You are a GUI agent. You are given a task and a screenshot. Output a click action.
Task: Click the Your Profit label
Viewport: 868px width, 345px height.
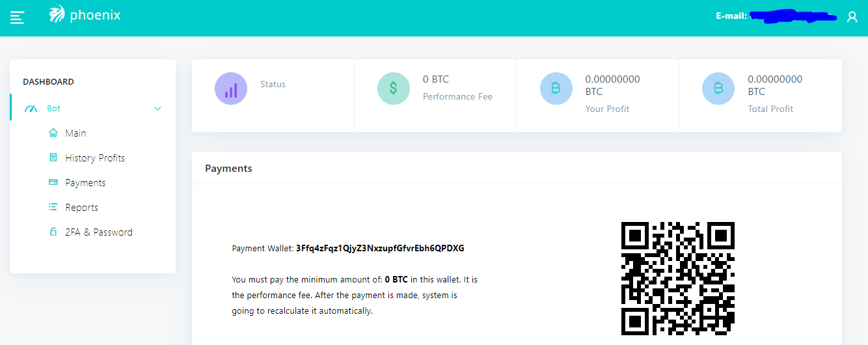pyautogui.click(x=607, y=109)
